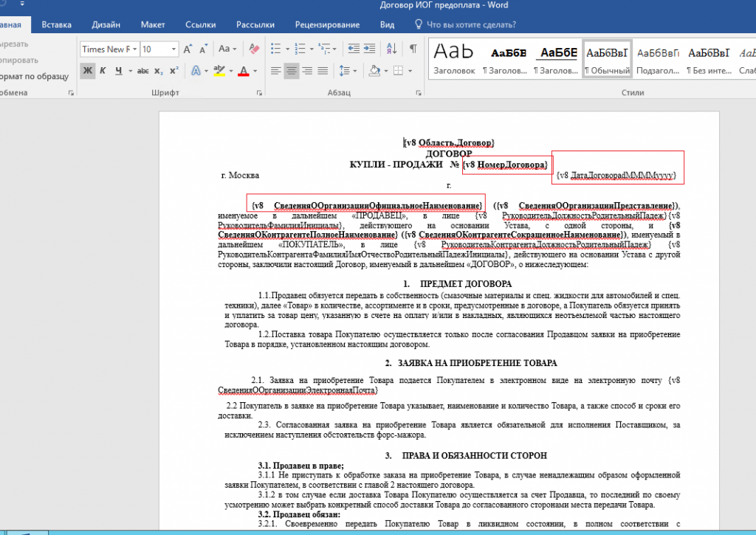The height and width of the screenshot is (535, 756).
Task: Click the increase indent icon
Action: tap(369, 49)
